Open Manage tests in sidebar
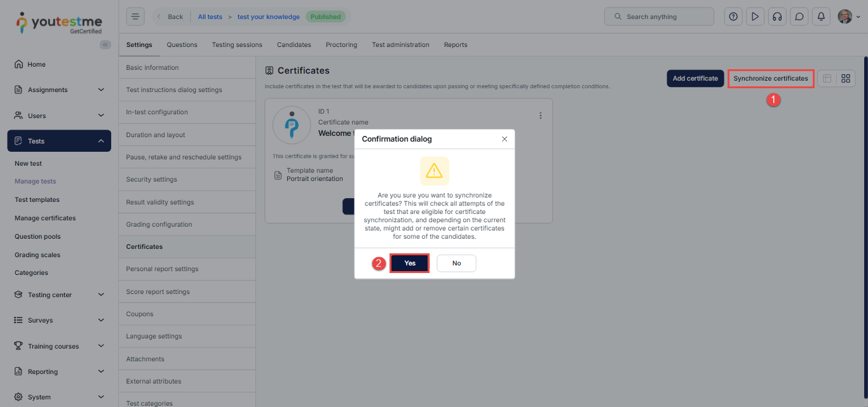This screenshot has height=407, width=868. (x=36, y=181)
